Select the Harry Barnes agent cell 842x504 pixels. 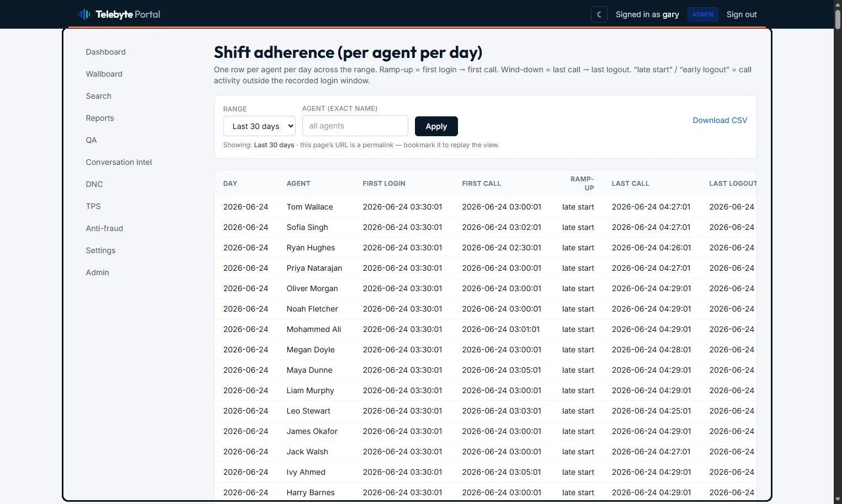(x=311, y=492)
